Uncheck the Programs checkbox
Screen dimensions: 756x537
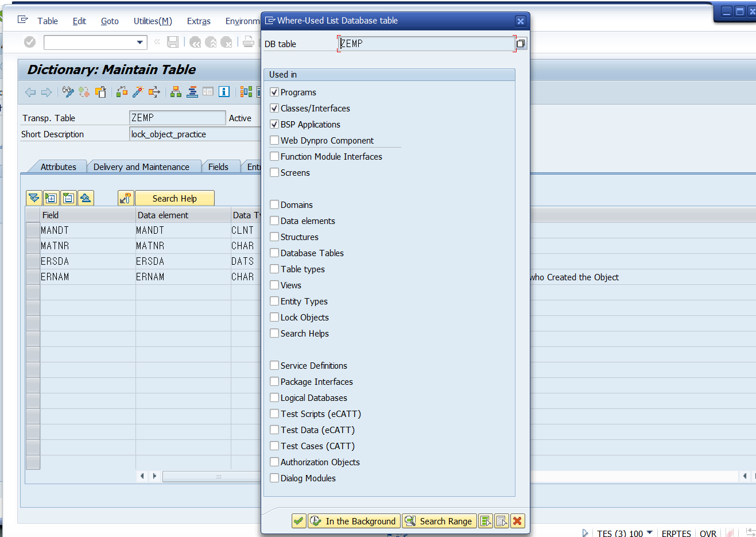coord(274,92)
